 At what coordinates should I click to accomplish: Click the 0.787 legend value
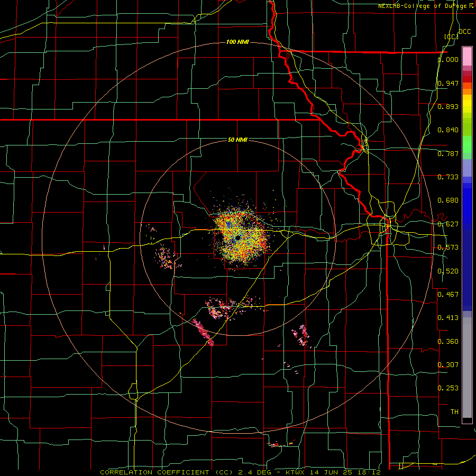pyautogui.click(x=448, y=153)
